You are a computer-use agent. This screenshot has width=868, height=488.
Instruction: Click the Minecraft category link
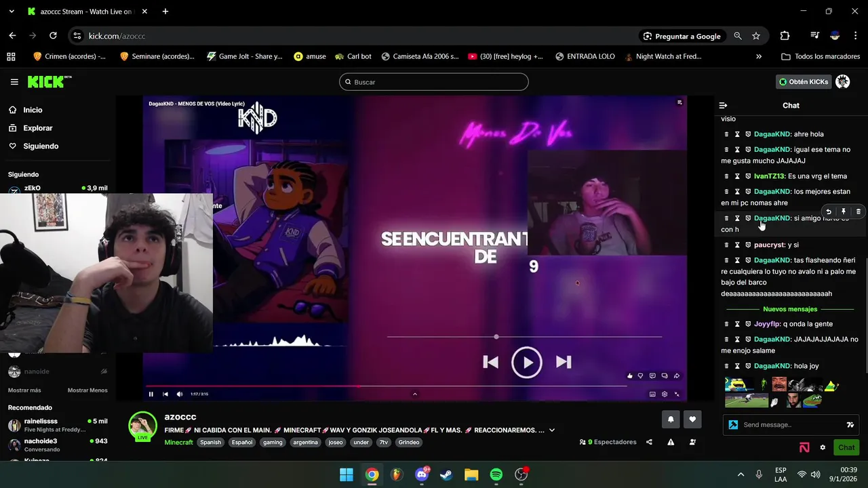(x=178, y=443)
